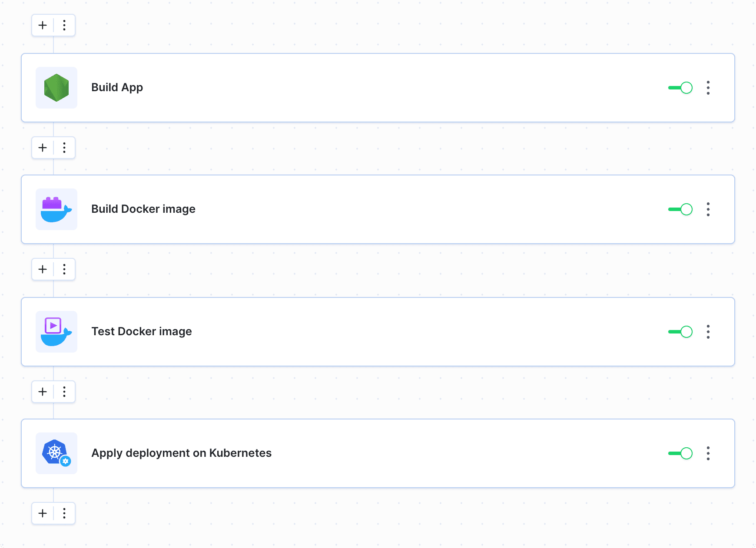Disable the Build App step toggle
This screenshot has width=756, height=548.
pyautogui.click(x=680, y=88)
